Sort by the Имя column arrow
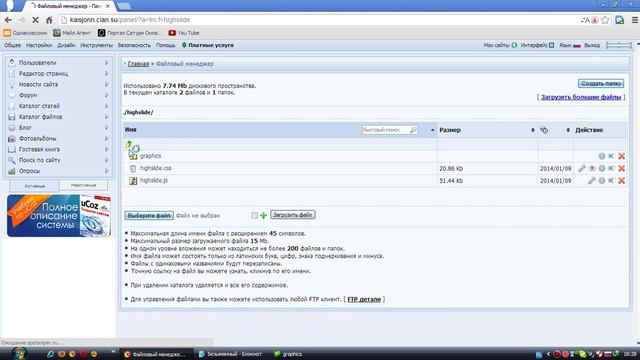The image size is (640, 360). coord(432,130)
